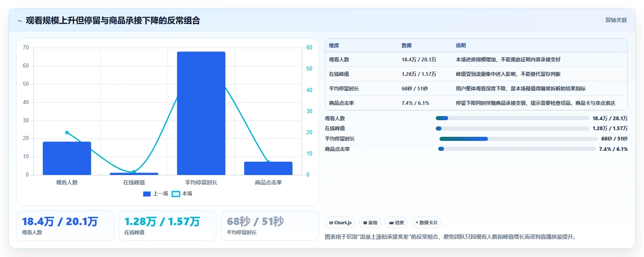Click the 表格 chip
The height and width of the screenshot is (257, 644).
(x=370, y=223)
